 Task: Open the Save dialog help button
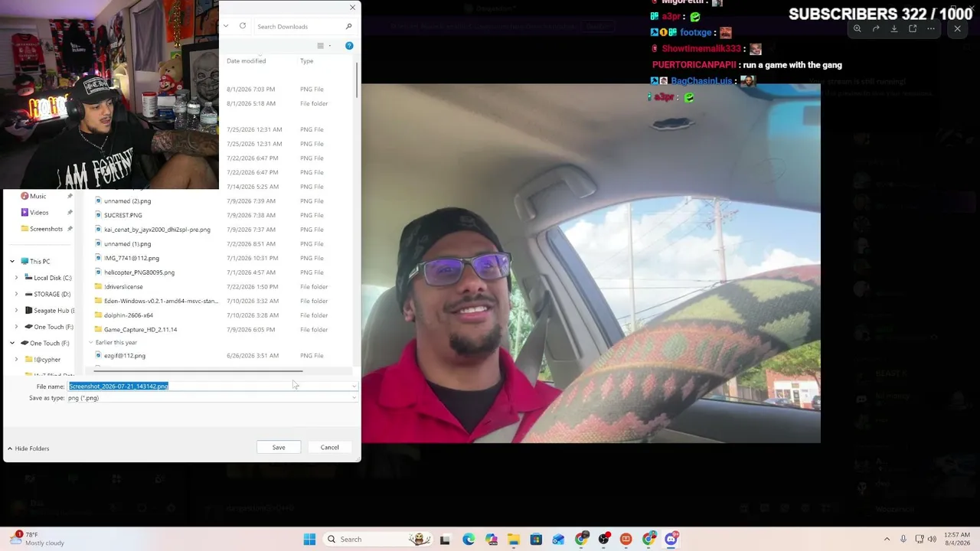pos(349,46)
